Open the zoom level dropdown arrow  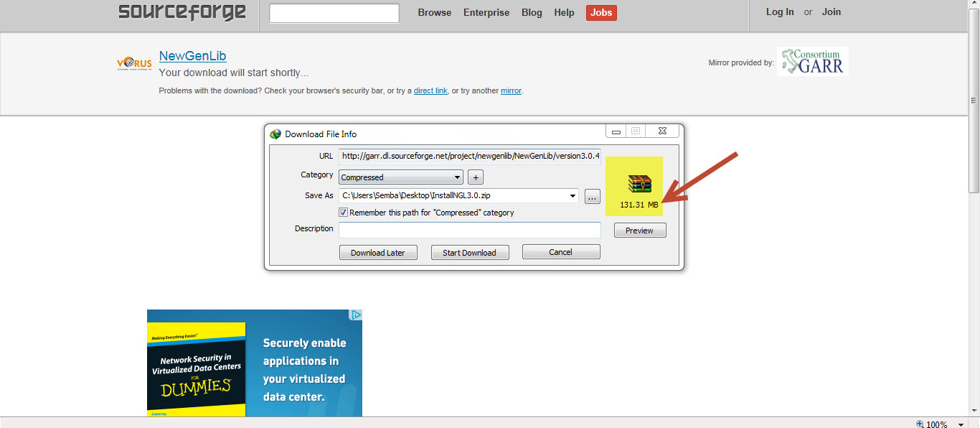961,424
